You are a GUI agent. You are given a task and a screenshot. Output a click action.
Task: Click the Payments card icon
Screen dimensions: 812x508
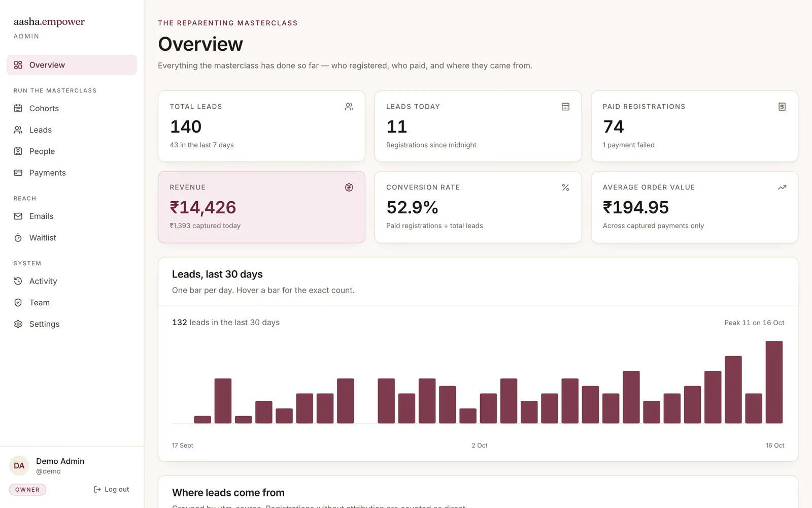click(x=18, y=173)
